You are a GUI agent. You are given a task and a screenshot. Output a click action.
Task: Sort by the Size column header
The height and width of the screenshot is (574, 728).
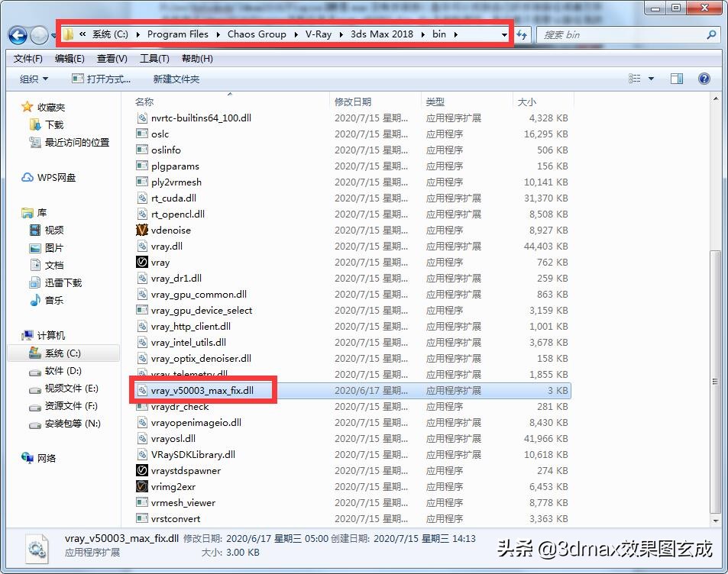tap(543, 102)
